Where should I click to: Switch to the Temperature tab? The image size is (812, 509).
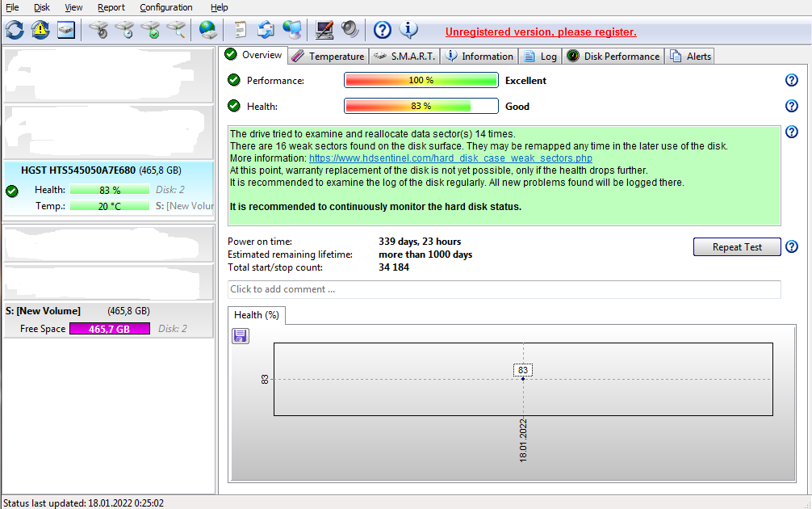coord(329,56)
